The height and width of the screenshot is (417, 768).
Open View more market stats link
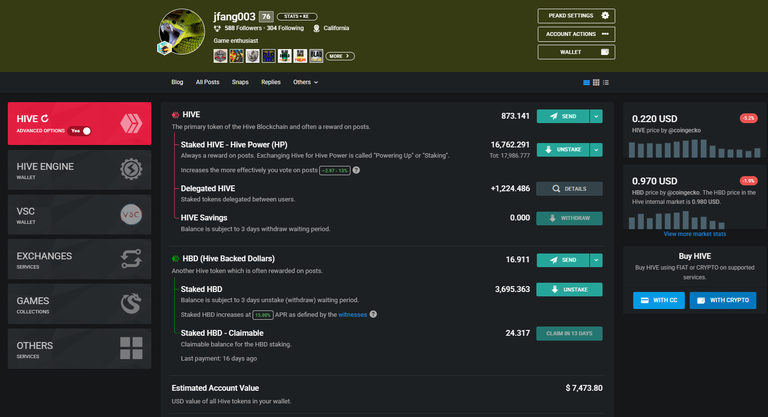tap(695, 234)
